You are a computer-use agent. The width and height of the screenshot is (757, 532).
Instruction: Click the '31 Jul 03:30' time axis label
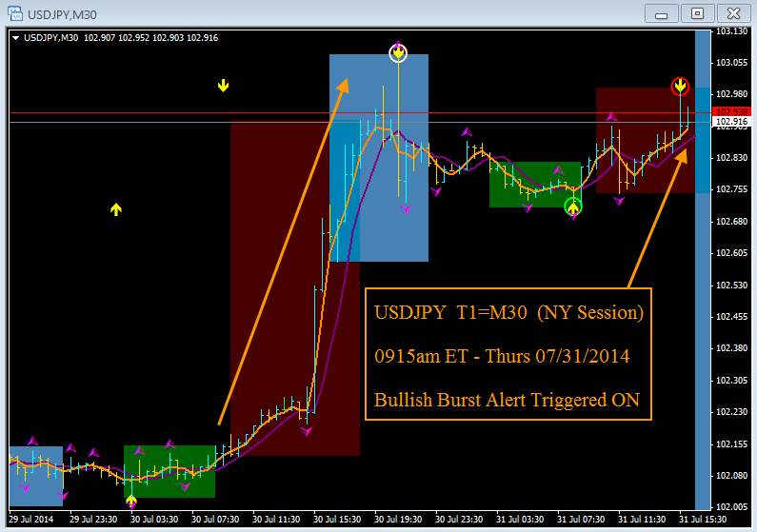pos(520,520)
